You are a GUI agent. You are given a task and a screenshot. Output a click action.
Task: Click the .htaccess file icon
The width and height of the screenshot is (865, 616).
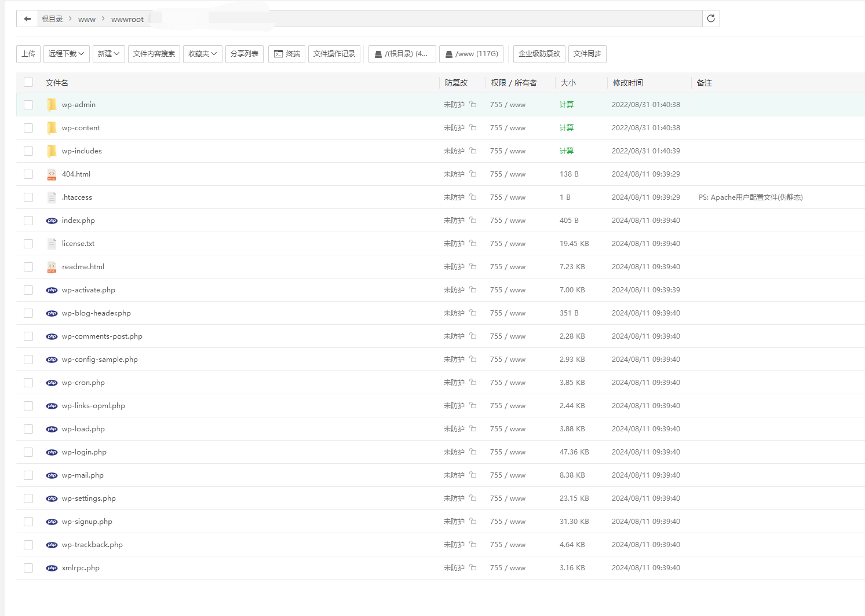coord(52,197)
